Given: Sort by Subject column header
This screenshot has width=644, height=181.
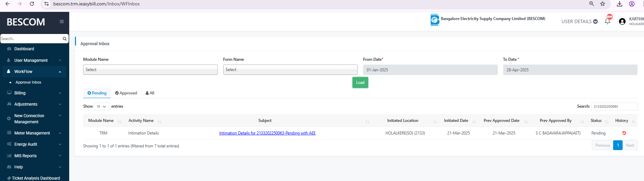Looking at the screenshot, I should click(265, 121).
